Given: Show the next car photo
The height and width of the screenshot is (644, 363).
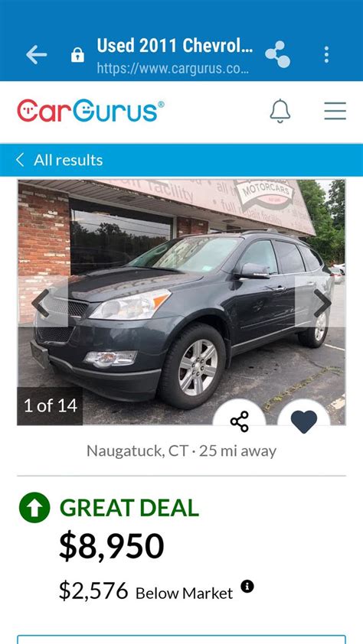Looking at the screenshot, I should 322,303.
